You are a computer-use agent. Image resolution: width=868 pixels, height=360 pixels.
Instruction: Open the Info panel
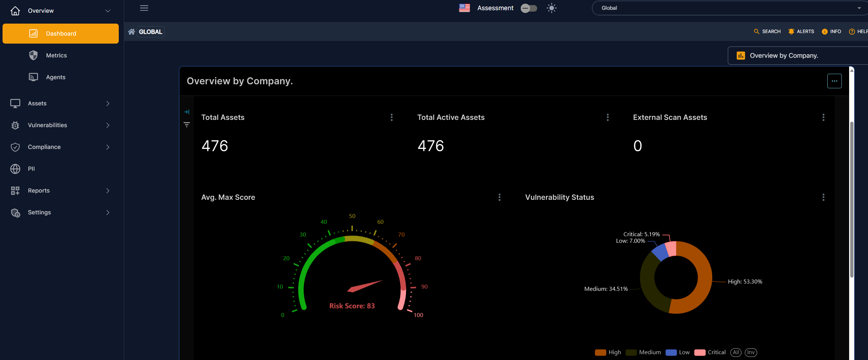click(831, 31)
